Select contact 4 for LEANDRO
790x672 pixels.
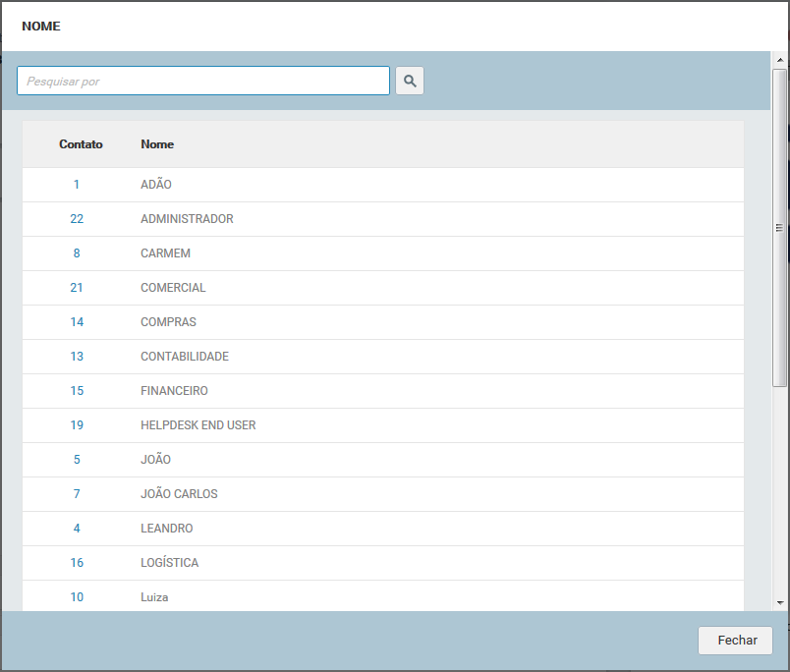(77, 529)
